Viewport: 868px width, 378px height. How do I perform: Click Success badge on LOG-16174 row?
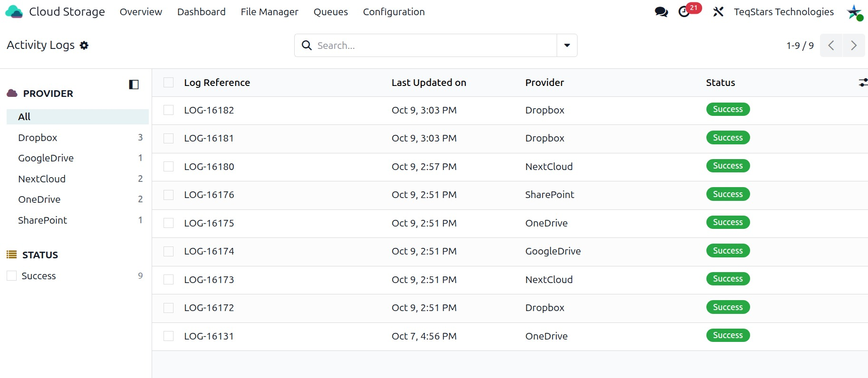728,251
